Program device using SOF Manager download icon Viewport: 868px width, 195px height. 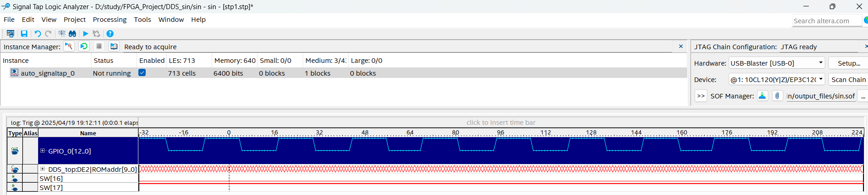click(x=762, y=96)
